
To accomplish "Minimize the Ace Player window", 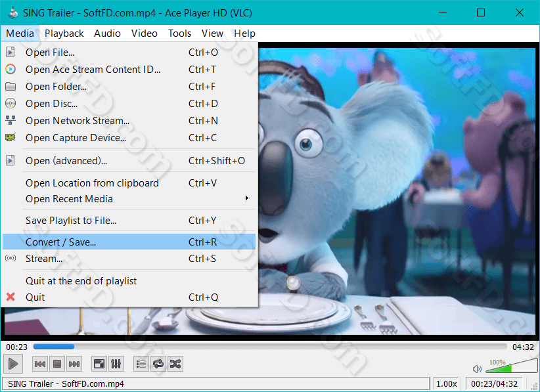I will point(443,12).
